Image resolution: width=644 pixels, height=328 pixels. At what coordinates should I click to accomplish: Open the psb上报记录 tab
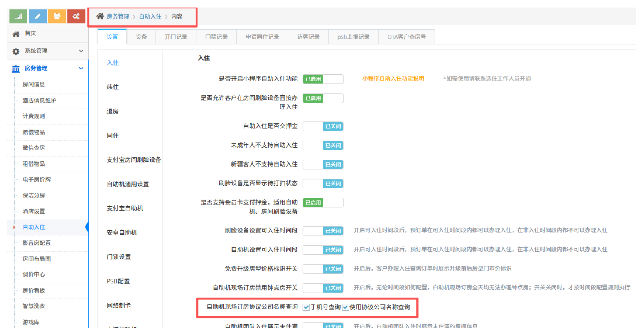click(x=353, y=37)
